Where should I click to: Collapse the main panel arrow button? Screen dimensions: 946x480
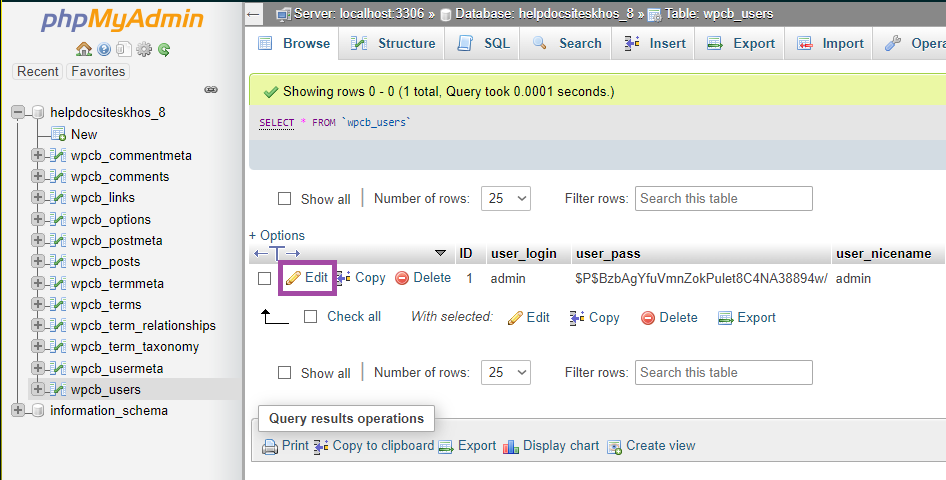(253, 14)
